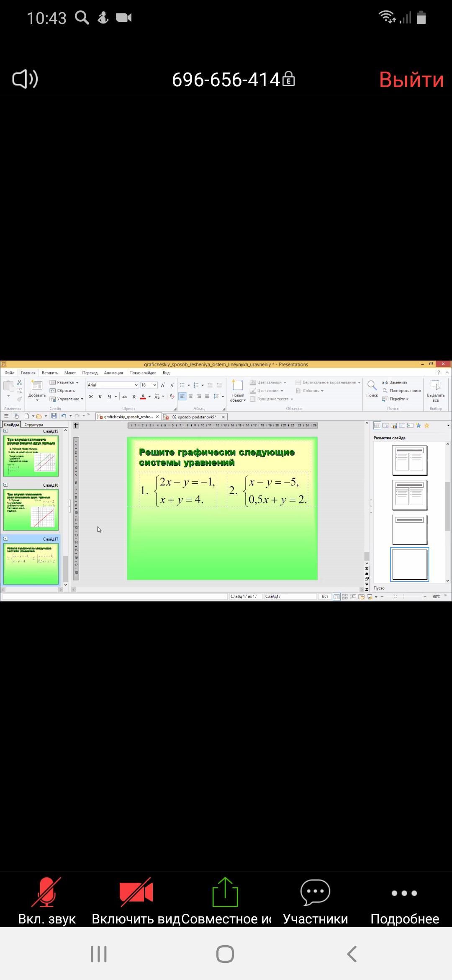
Task: Open the Анимация ribbon tab
Action: click(x=113, y=373)
